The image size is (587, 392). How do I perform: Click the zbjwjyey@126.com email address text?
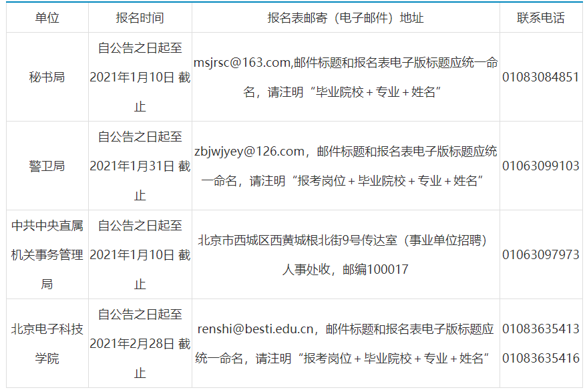[249, 152]
